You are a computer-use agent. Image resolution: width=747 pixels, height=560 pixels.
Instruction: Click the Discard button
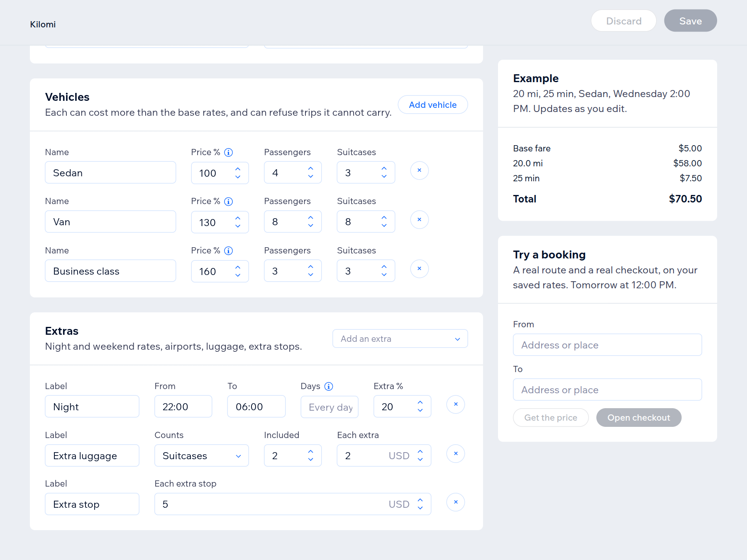click(624, 21)
